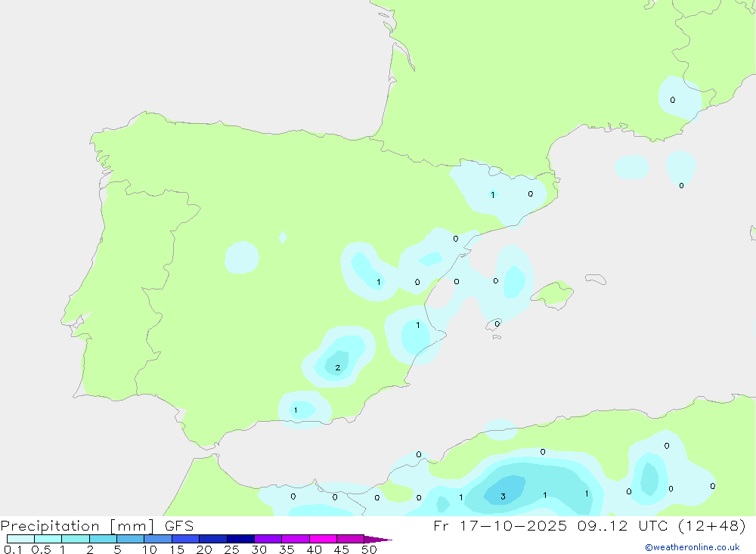756x554 pixels.
Task: Click the '(12+48)' forecast run text
Action: 711,525
